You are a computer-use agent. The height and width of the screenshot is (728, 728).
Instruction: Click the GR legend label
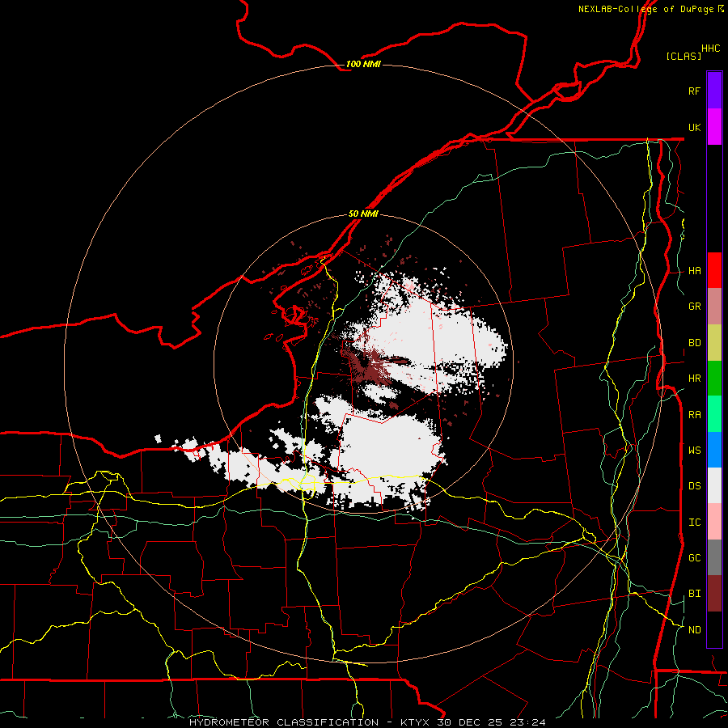click(694, 307)
